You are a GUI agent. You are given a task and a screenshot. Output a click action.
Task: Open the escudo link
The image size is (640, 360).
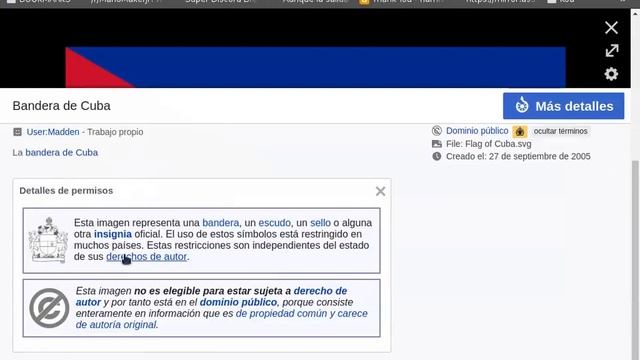coord(274,223)
